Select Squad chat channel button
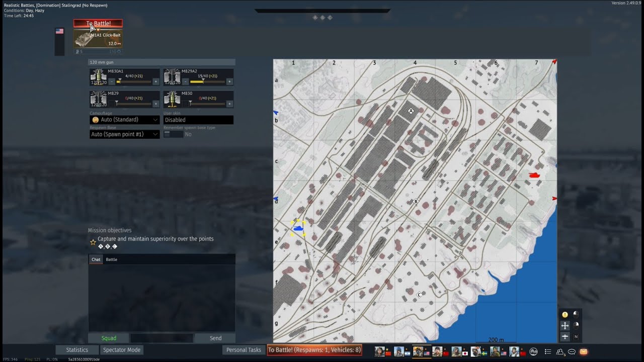 (109, 338)
